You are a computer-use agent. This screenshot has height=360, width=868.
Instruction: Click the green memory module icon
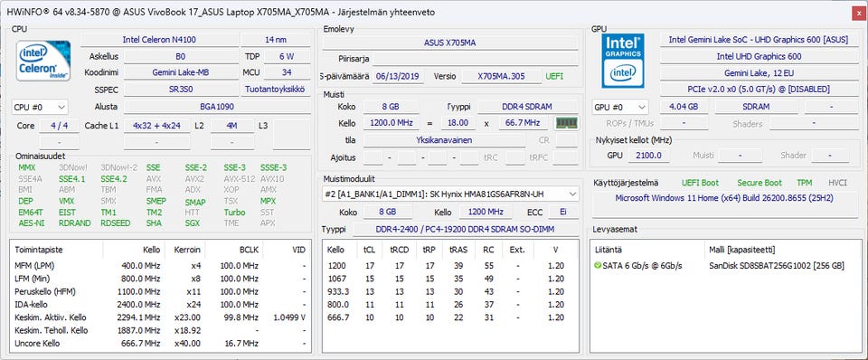coord(566,123)
